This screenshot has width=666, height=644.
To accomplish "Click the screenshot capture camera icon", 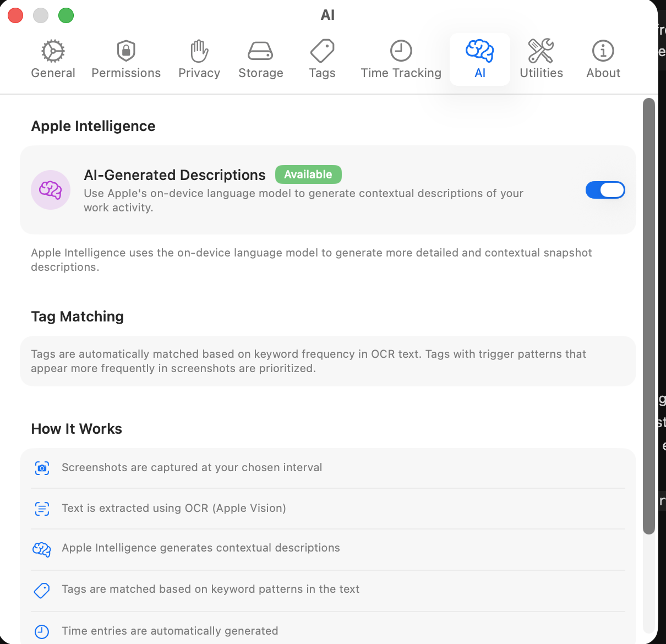I will (x=42, y=467).
